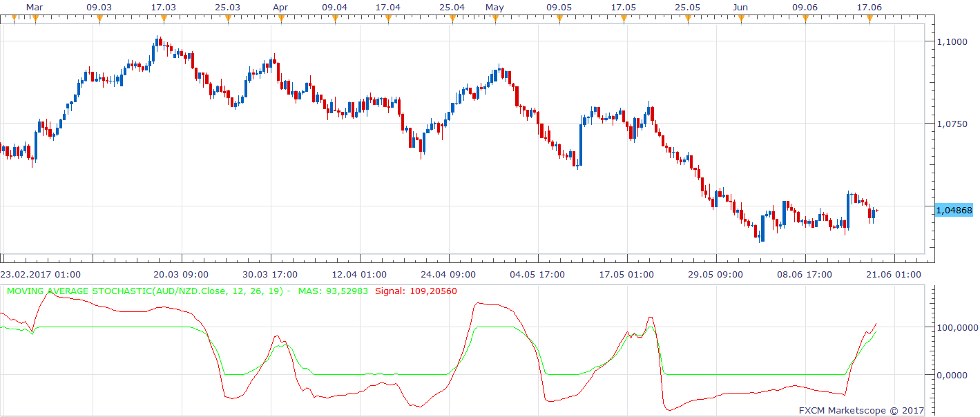Click the orange marker under Mar
980x417 pixels.
pos(35,19)
